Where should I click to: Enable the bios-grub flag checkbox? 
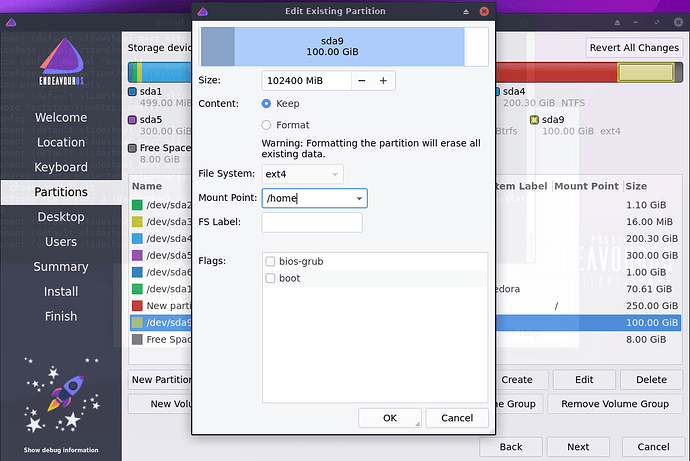270,261
